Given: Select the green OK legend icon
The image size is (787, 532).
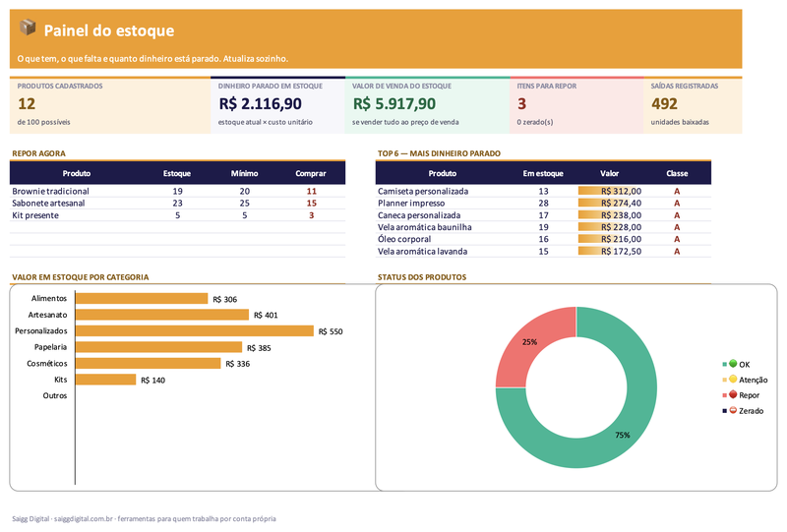Looking at the screenshot, I should coord(733,364).
